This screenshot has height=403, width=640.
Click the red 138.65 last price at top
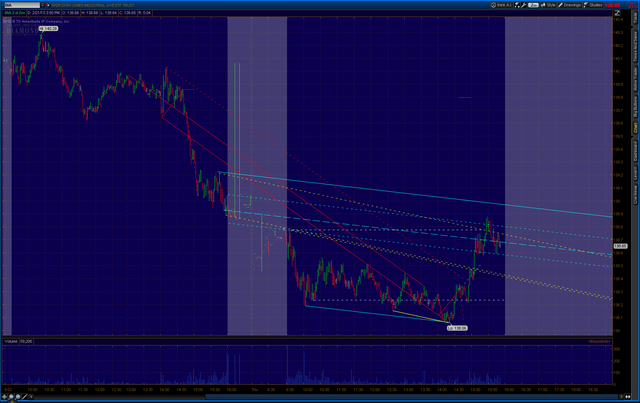coord(612,5)
